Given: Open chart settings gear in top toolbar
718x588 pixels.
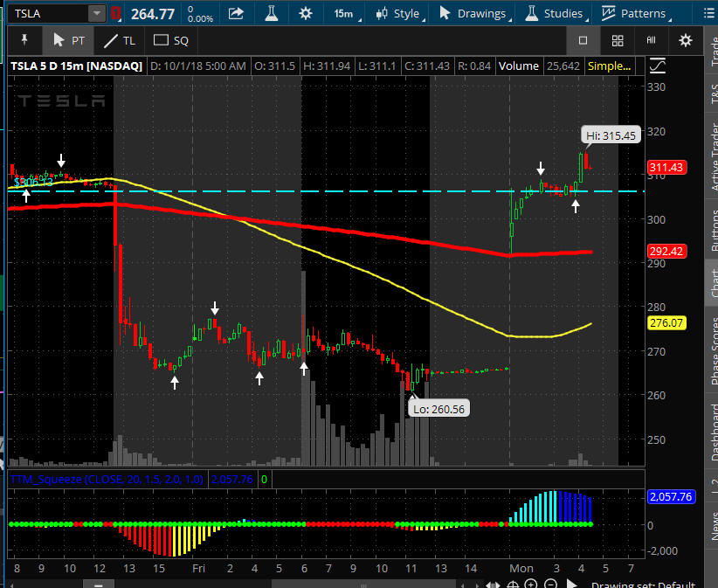Looking at the screenshot, I should (305, 13).
